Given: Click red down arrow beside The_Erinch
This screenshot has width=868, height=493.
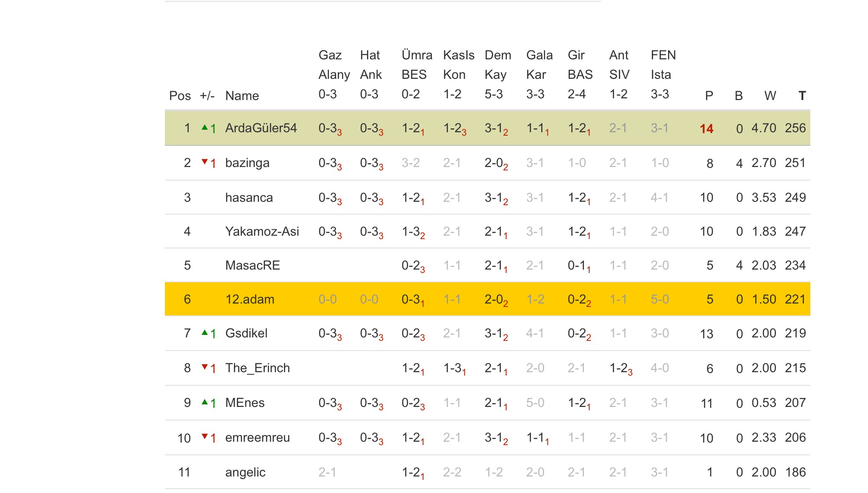Looking at the screenshot, I should coord(205,367).
